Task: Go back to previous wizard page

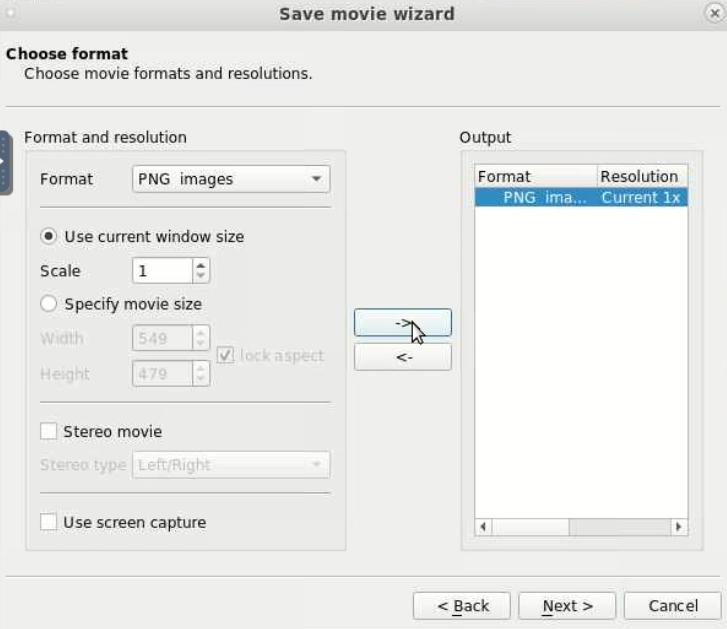Action: 462,606
